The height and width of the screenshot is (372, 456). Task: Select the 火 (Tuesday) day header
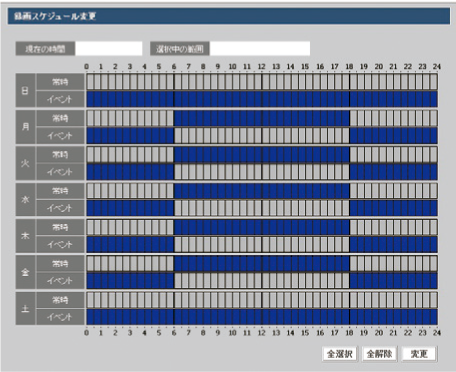[x=25, y=163]
